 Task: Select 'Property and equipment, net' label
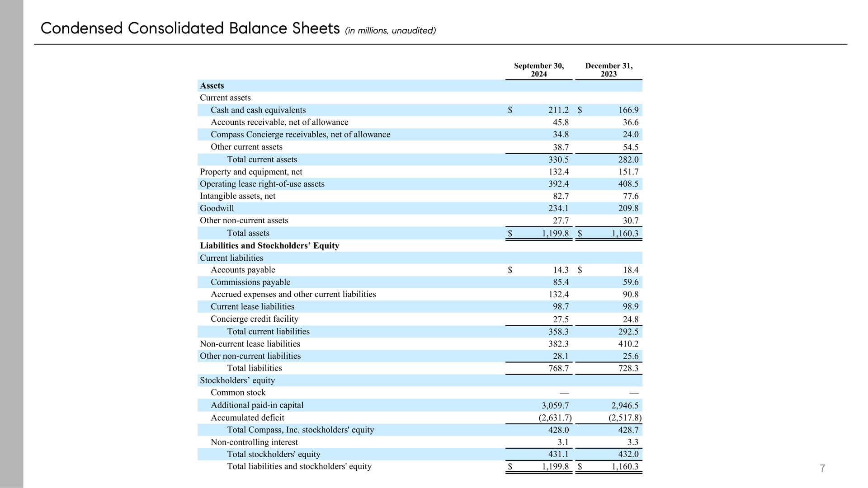251,172
